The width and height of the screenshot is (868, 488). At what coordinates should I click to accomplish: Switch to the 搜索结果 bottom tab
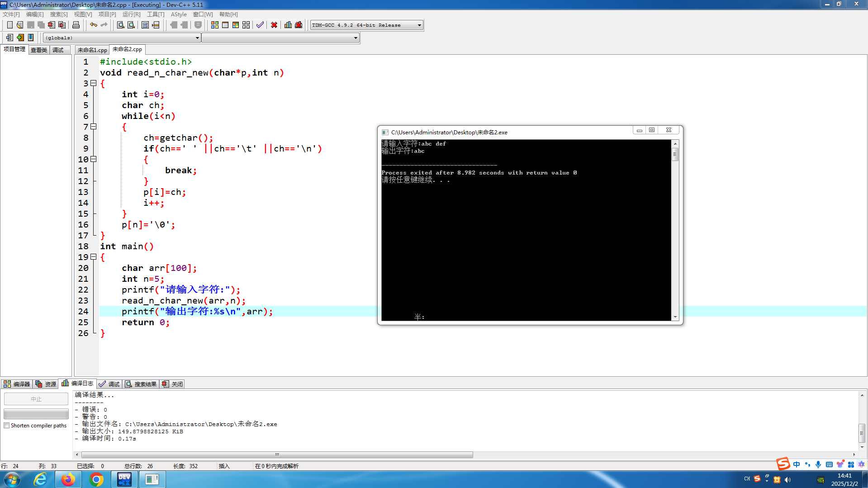click(x=141, y=384)
